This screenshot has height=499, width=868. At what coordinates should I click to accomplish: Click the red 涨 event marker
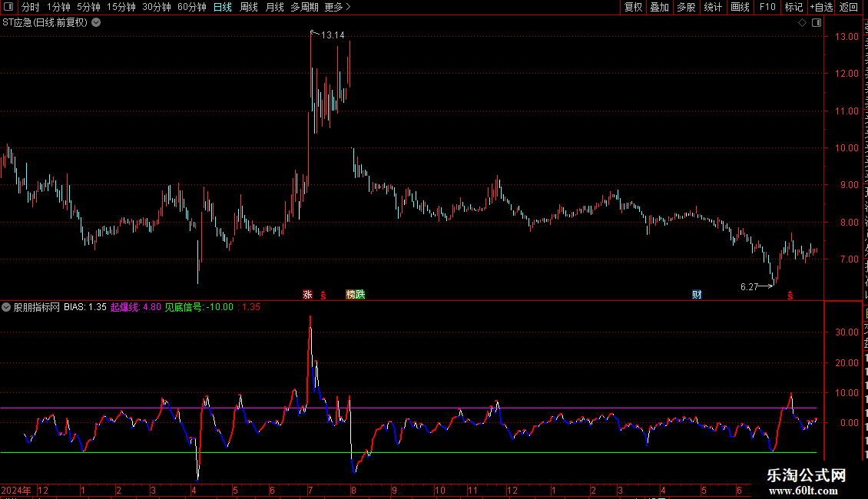[x=308, y=294]
